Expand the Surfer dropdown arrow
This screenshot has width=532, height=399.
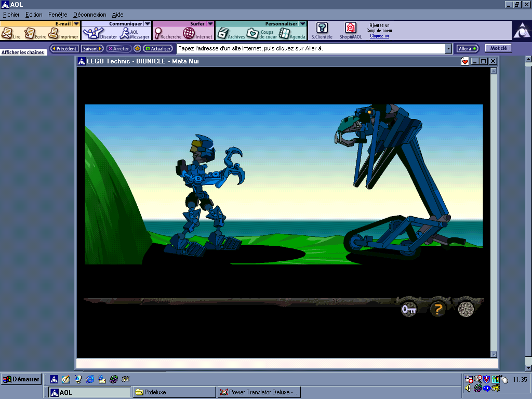(x=210, y=24)
